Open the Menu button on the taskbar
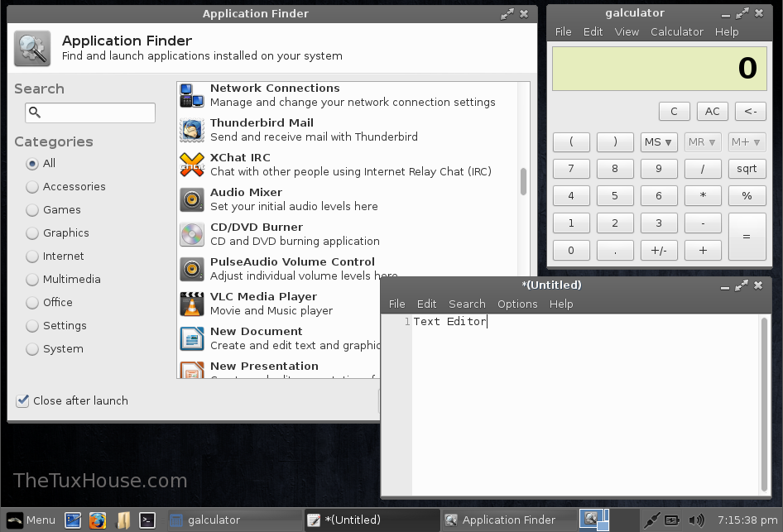The image size is (783, 532). [31, 520]
